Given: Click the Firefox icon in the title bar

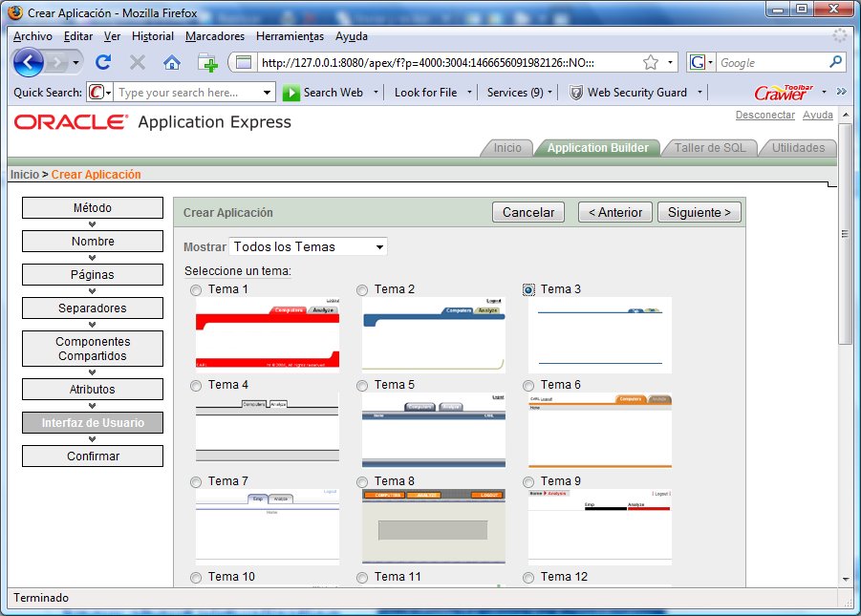Looking at the screenshot, I should tap(15, 12).
